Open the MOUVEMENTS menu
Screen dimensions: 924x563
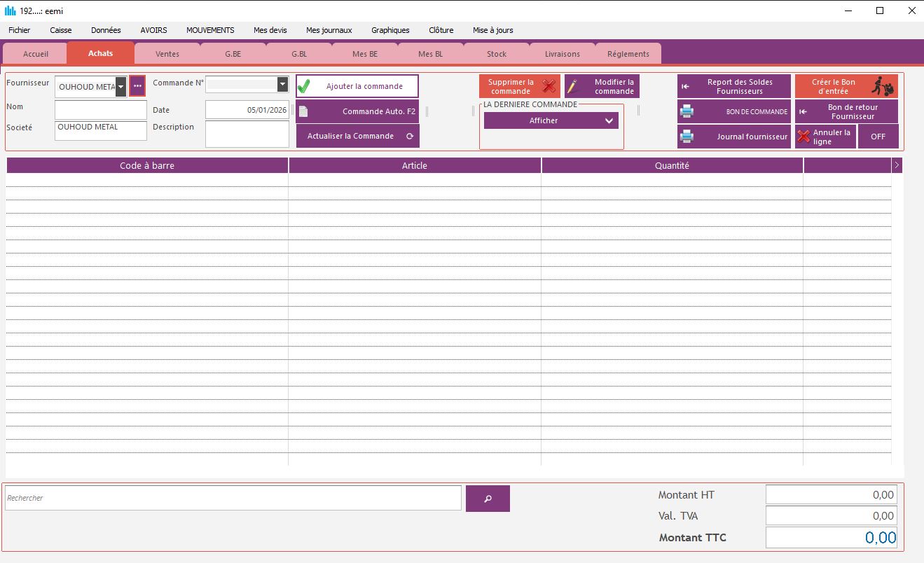210,30
